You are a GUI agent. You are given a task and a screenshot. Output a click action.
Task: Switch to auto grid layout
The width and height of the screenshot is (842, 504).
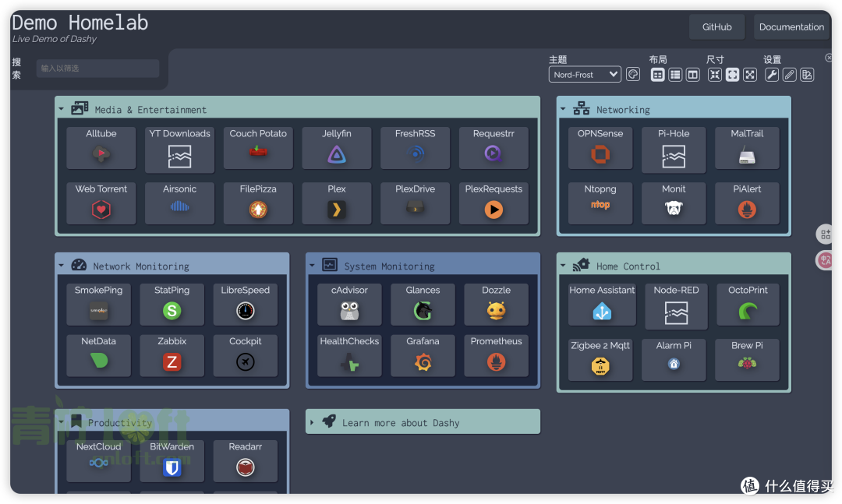click(x=657, y=75)
